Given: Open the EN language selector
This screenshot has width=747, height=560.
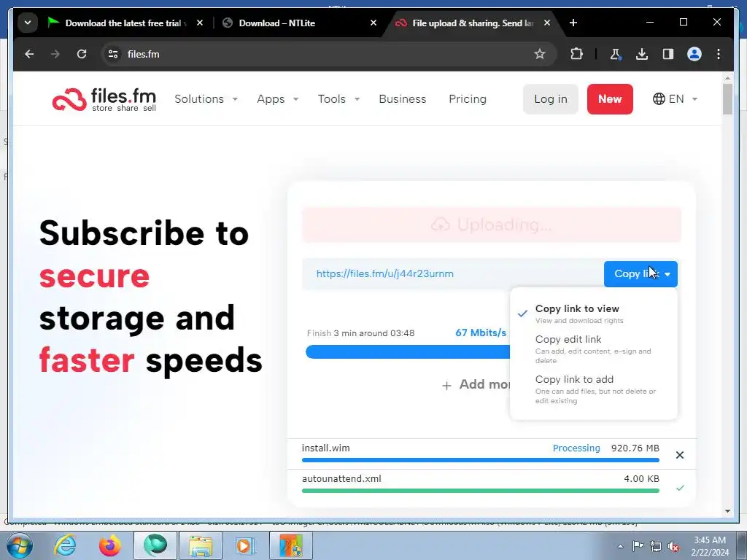Looking at the screenshot, I should tap(675, 99).
